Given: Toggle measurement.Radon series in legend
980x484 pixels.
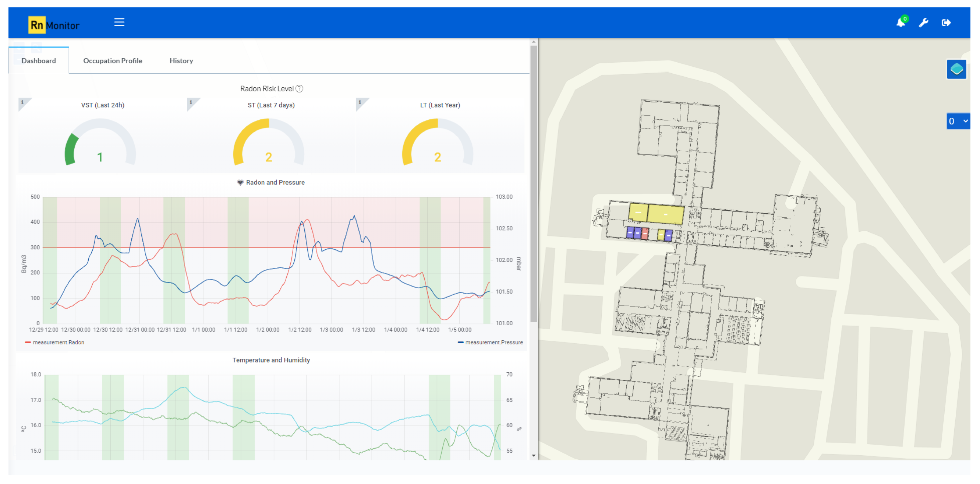Looking at the screenshot, I should pyautogui.click(x=58, y=342).
